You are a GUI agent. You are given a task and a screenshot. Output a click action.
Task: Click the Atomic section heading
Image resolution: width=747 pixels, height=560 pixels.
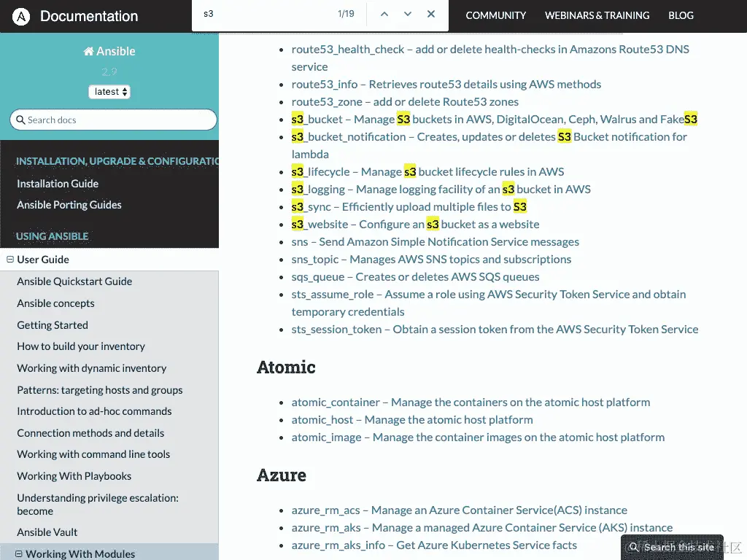pyautogui.click(x=286, y=367)
